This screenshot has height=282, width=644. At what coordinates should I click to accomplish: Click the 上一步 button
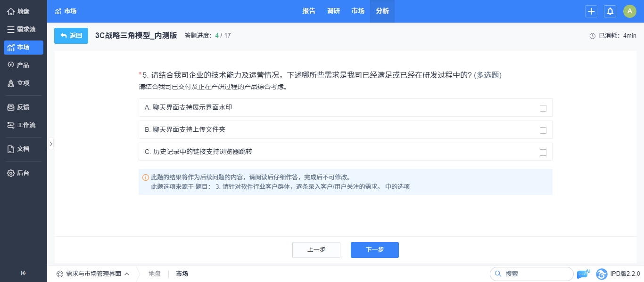click(x=316, y=250)
